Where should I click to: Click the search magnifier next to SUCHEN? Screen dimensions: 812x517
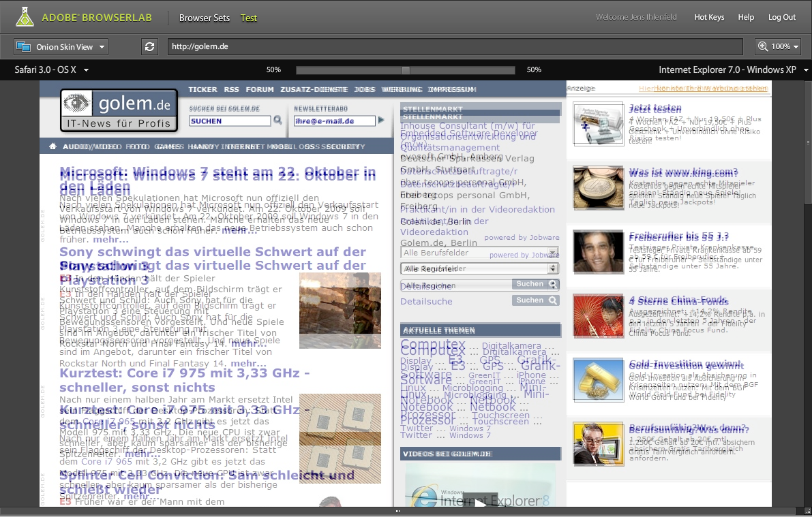pos(277,120)
